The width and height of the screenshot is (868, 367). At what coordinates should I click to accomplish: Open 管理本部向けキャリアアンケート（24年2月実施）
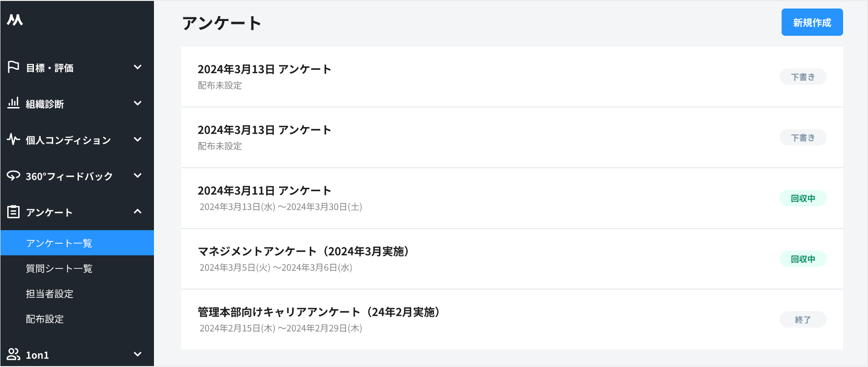point(319,313)
